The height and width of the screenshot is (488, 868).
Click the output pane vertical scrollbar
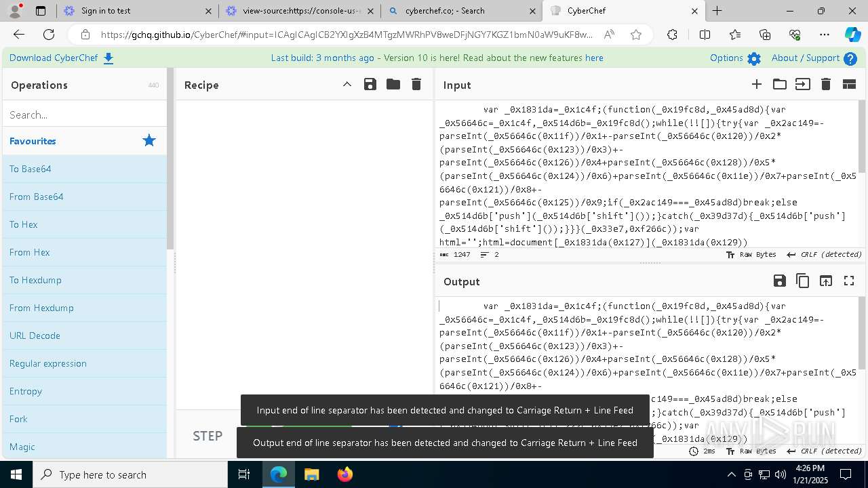863,334
